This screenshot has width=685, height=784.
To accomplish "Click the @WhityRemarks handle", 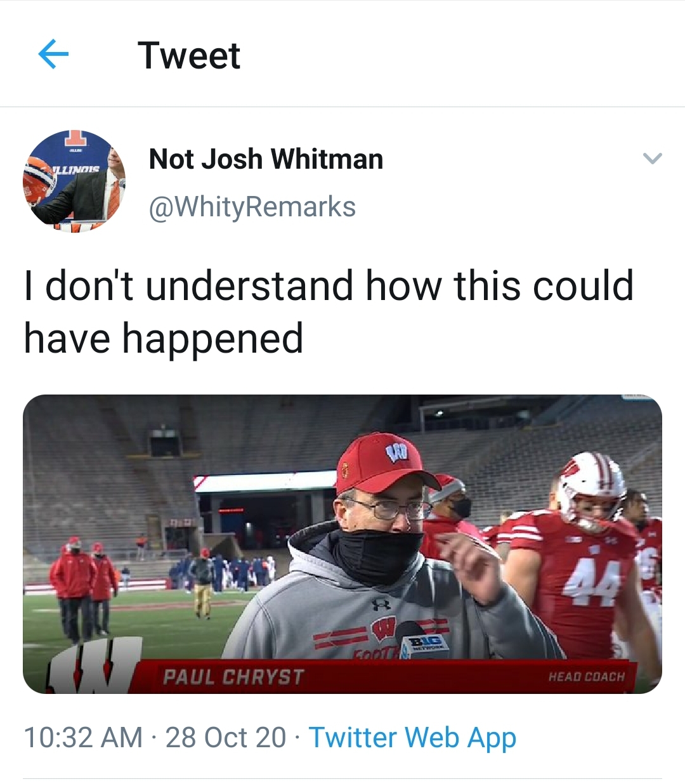I will point(252,205).
